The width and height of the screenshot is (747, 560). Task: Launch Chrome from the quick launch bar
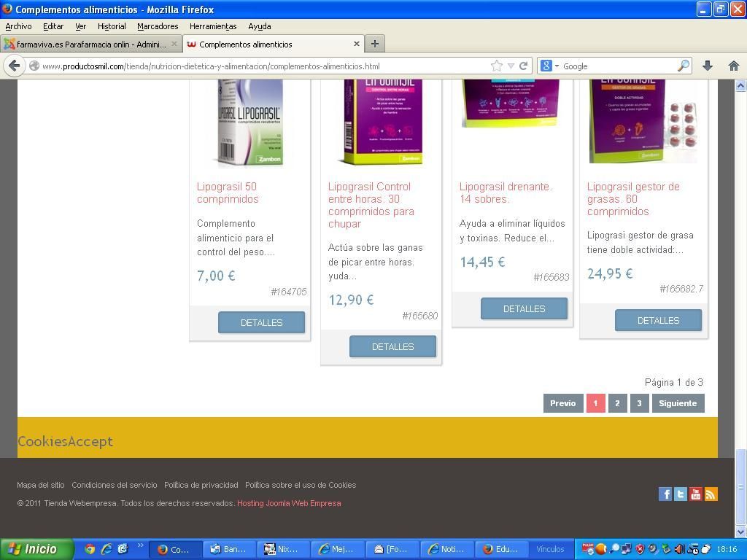[90, 549]
